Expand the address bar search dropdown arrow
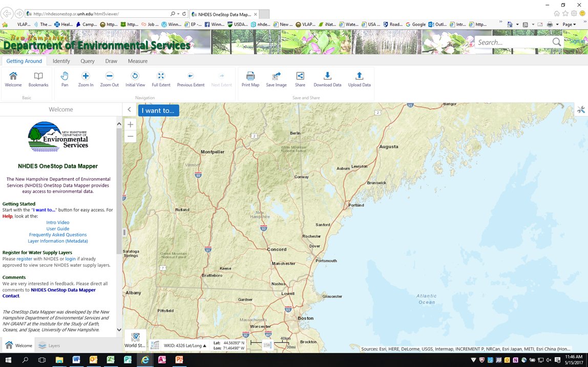The height and width of the screenshot is (367, 588). point(178,14)
